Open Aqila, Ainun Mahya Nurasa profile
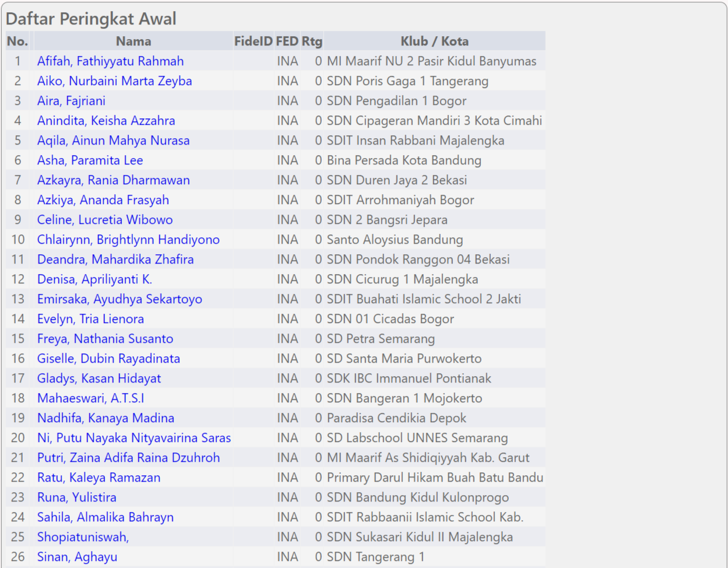Viewport: 728px width, 568px height. 113,141
